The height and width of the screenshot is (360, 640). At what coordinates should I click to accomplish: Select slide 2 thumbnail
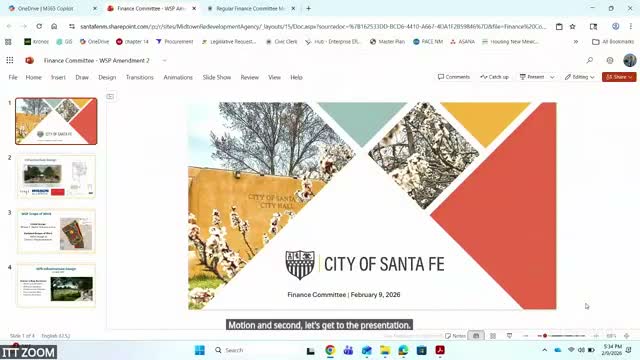pos(56,176)
